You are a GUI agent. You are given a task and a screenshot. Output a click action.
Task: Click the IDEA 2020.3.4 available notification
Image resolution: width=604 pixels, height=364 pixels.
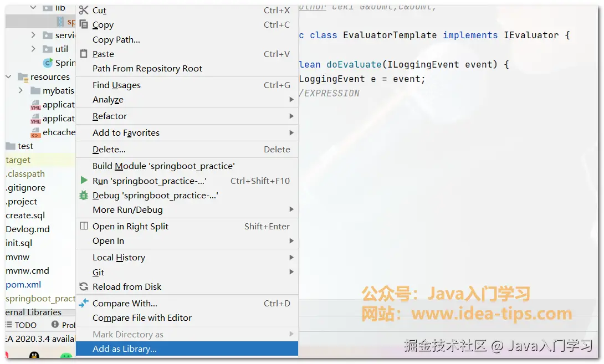[x=40, y=339]
